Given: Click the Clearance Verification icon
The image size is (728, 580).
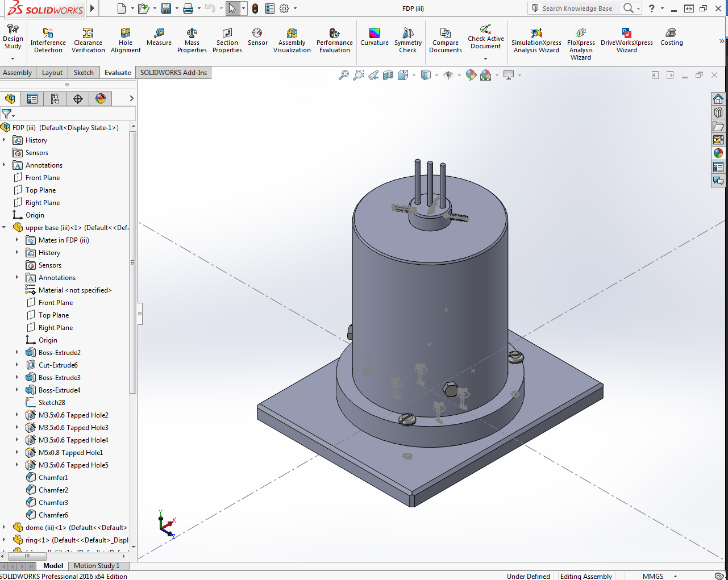Looking at the screenshot, I should coord(88,40).
